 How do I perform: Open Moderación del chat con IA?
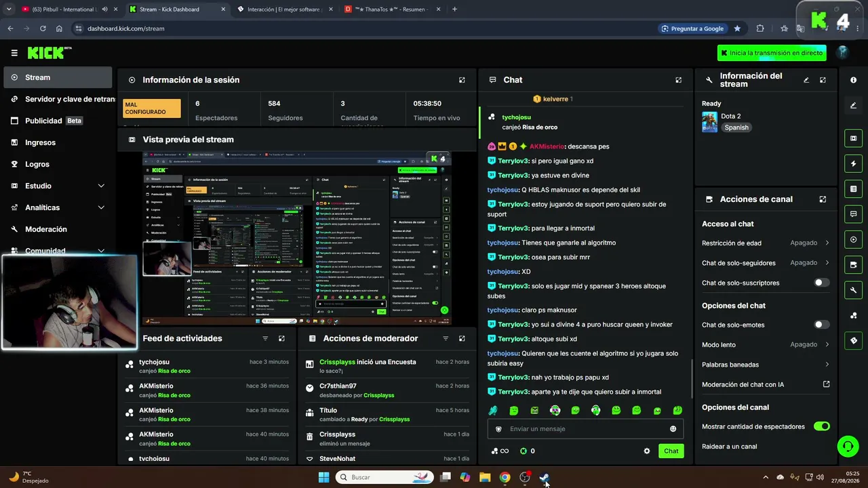click(x=766, y=384)
